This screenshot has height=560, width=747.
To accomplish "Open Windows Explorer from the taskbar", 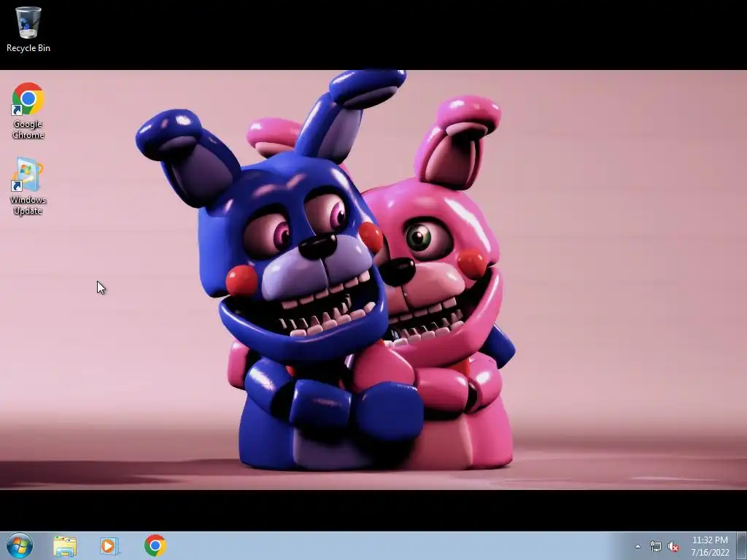I will click(65, 546).
